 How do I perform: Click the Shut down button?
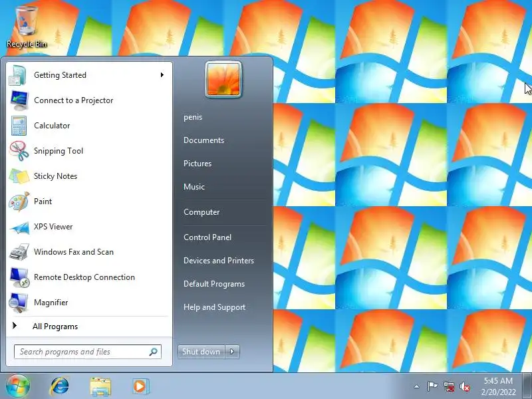(201, 352)
